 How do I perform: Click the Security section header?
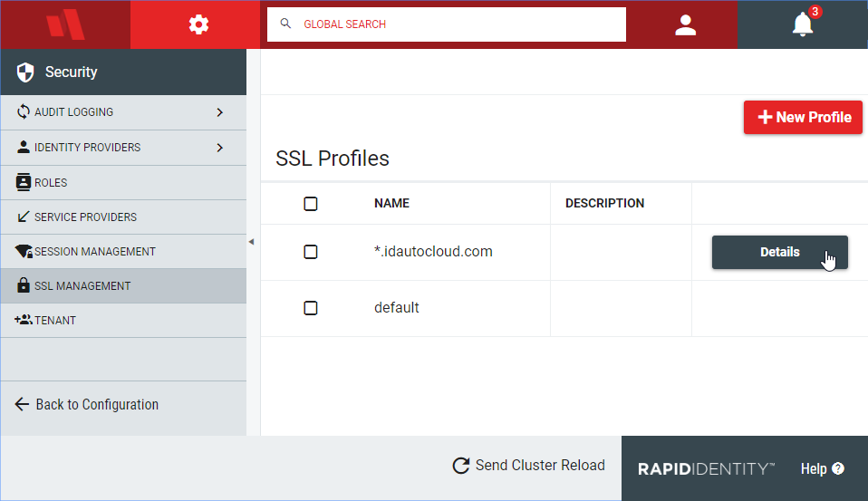(x=123, y=72)
